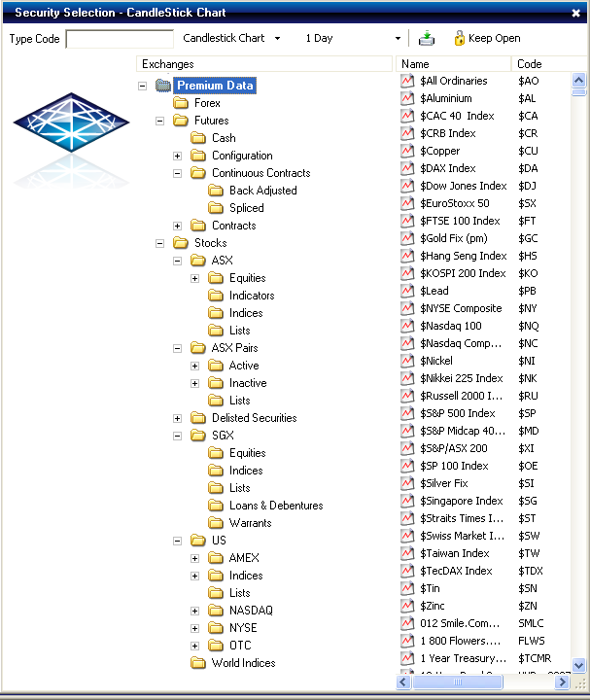Click the vertical scrollbar thumb
Screen dimensions: 590x700
tap(579, 92)
